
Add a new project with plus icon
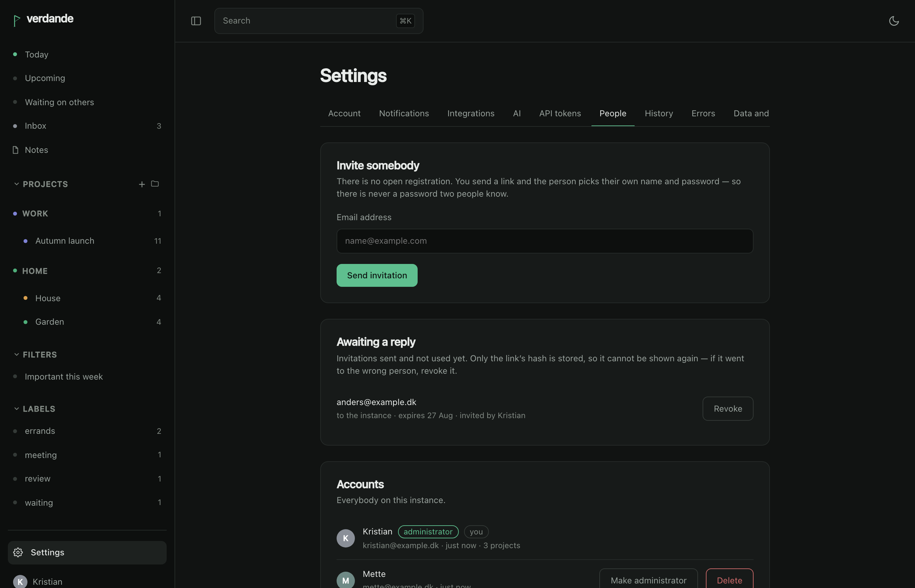click(142, 185)
